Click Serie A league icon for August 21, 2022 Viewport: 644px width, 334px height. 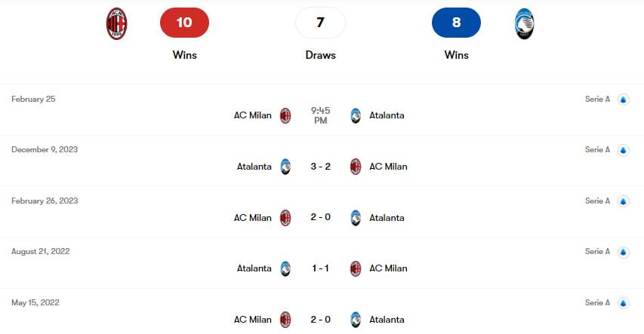[624, 252]
